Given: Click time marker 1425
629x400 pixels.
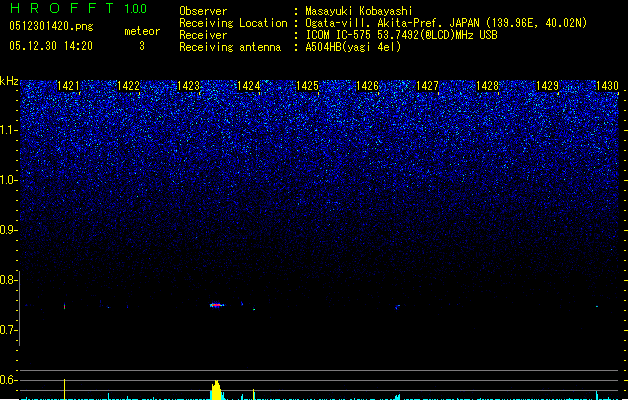Looking at the screenshot, I should [307, 86].
